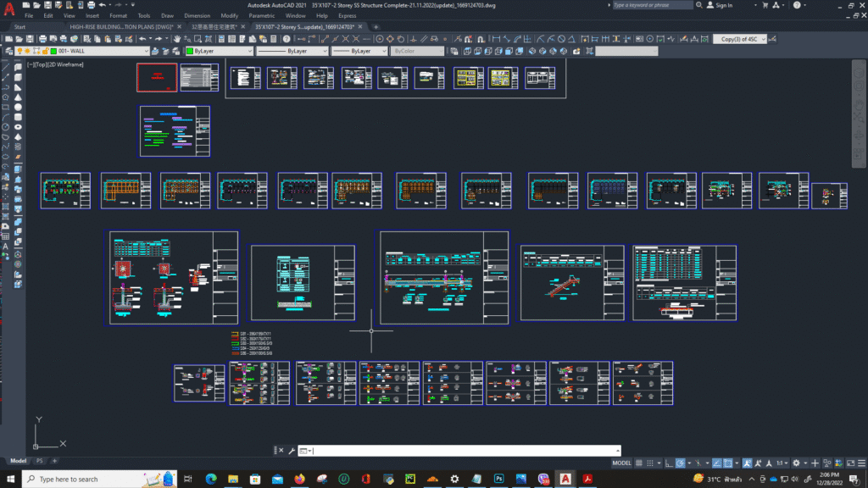The height and width of the screenshot is (488, 868).
Task: Toggle annotation objects visibility in status bar
Action: coord(747,463)
